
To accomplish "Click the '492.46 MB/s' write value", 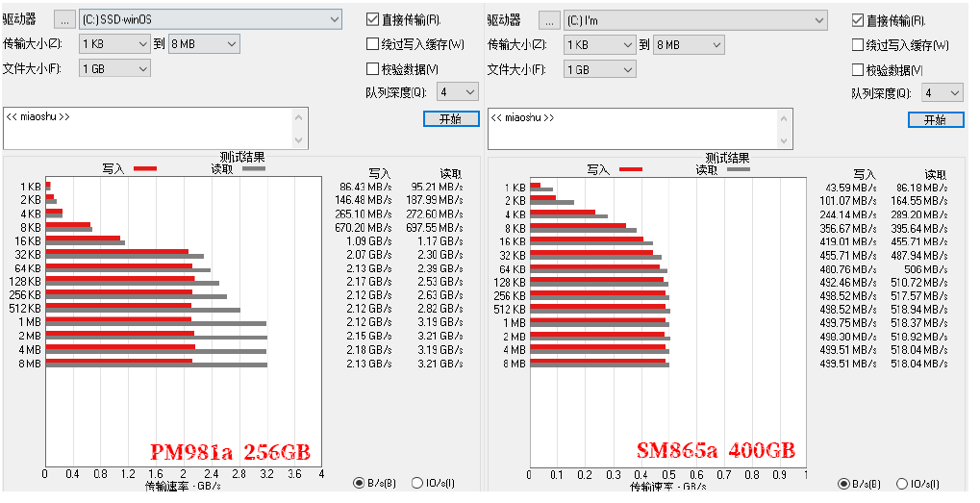I will click(x=848, y=283).
